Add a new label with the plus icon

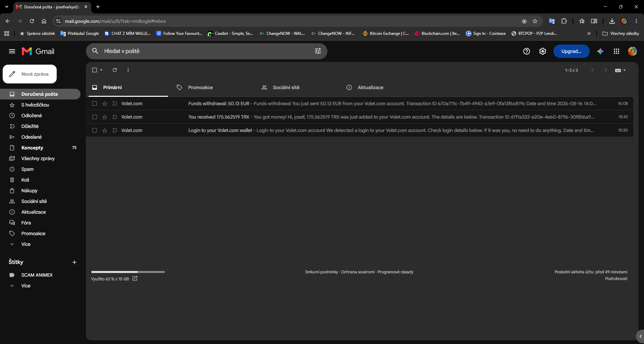click(74, 262)
